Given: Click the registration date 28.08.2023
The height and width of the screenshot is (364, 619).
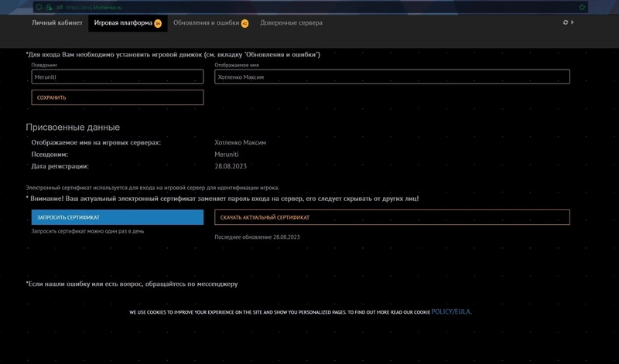Looking at the screenshot, I should [x=231, y=166].
